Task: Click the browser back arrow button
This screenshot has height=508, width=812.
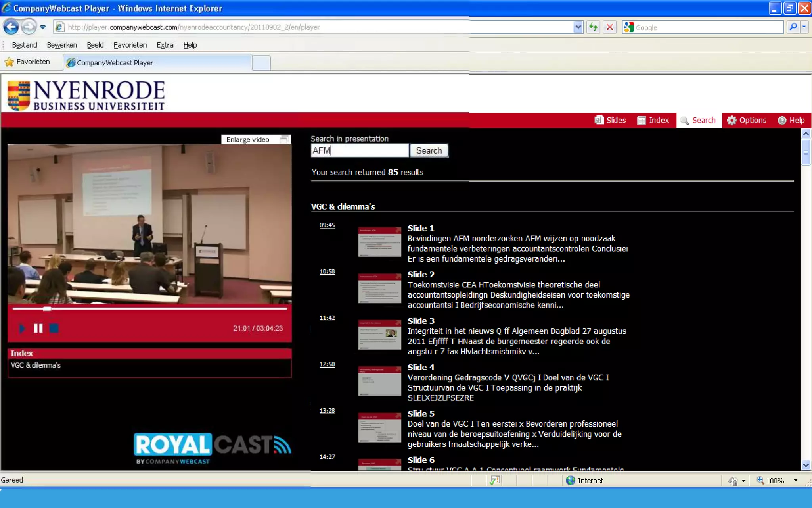Action: pos(11,27)
